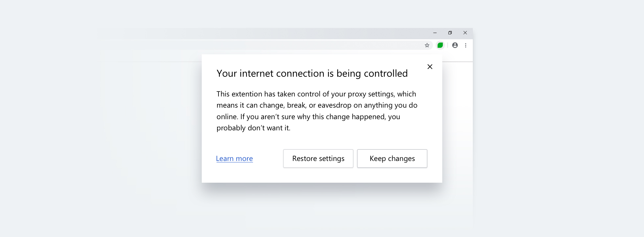Screen dimensions: 644x237
Task: Close the browser window
Action: 465,33
